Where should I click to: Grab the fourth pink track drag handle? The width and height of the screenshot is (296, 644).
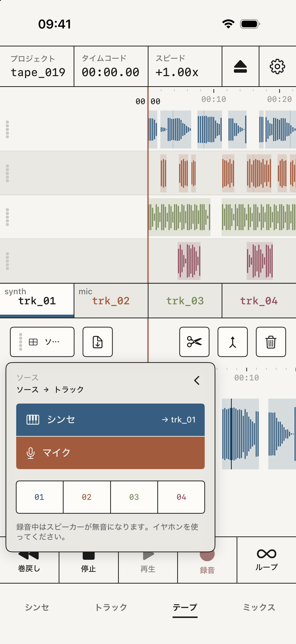point(7,261)
